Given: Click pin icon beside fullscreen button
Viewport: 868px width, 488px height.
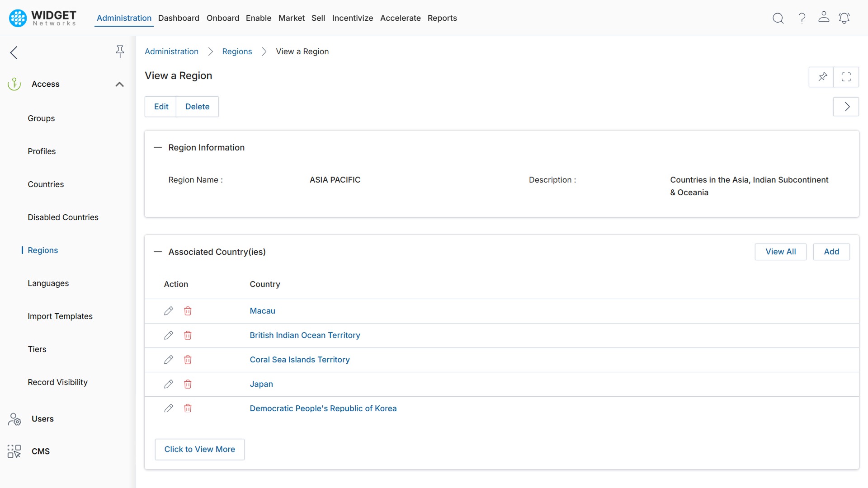Looking at the screenshot, I should coord(822,77).
